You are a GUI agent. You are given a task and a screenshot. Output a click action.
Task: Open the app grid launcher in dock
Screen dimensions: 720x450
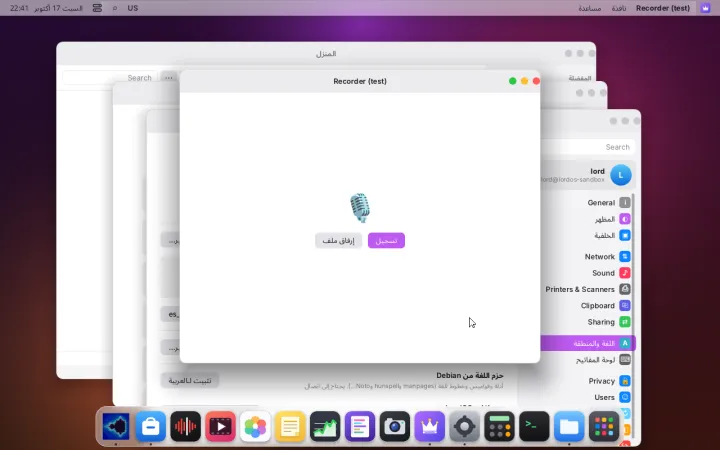[x=604, y=427]
